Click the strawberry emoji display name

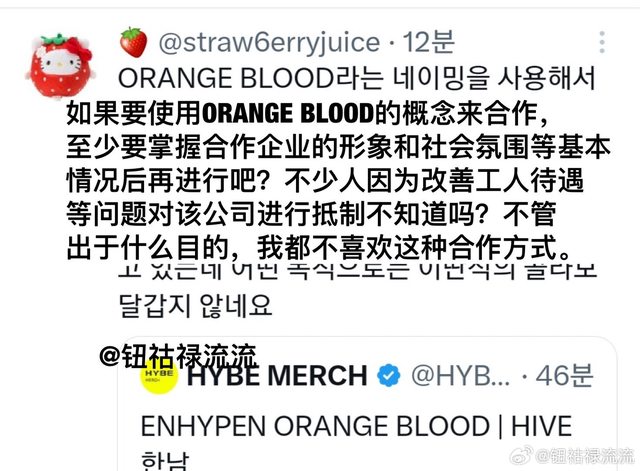coord(133,42)
